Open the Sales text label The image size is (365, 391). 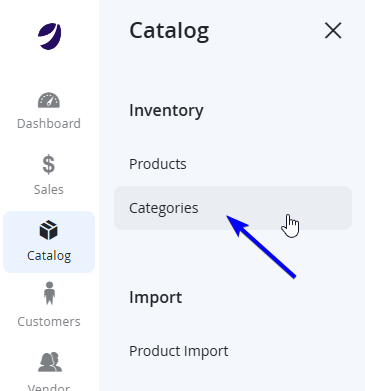pos(49,190)
